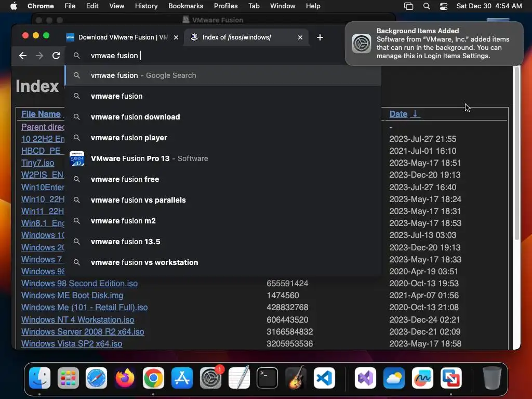532x399 pixels.
Task: Click the Stage Manager menu bar icon
Action: click(x=408, y=6)
